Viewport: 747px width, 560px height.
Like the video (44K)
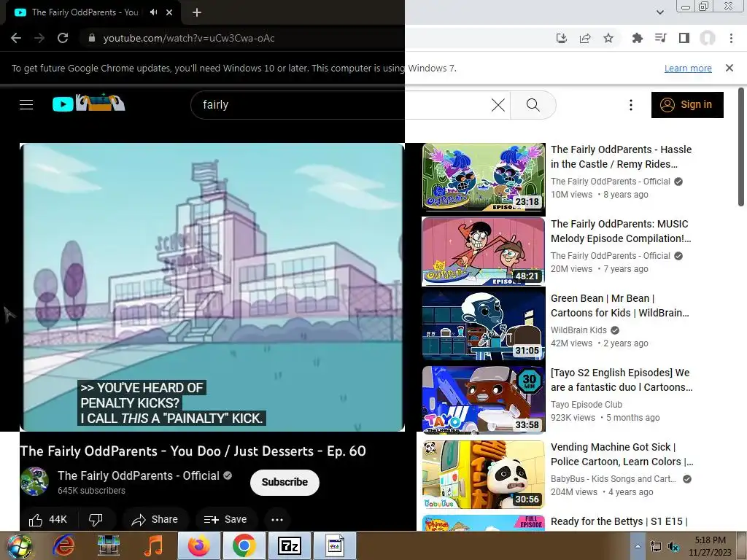tap(47, 519)
